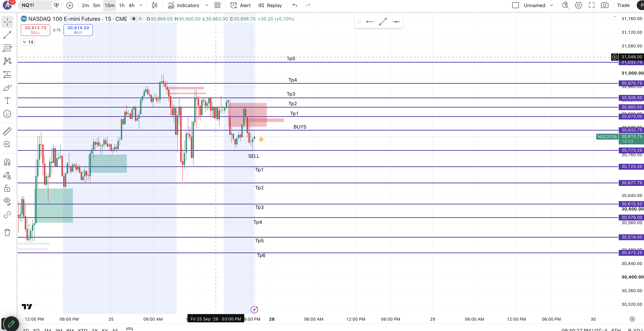Viewport: 644px width, 331px height.
Task: Select the ruler measure tool
Action: tap(7, 131)
